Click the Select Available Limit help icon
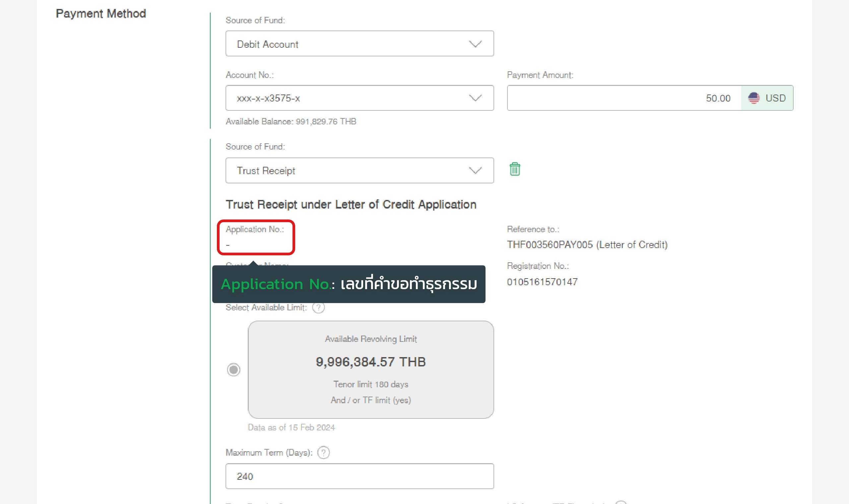Image resolution: width=849 pixels, height=504 pixels. (x=318, y=307)
